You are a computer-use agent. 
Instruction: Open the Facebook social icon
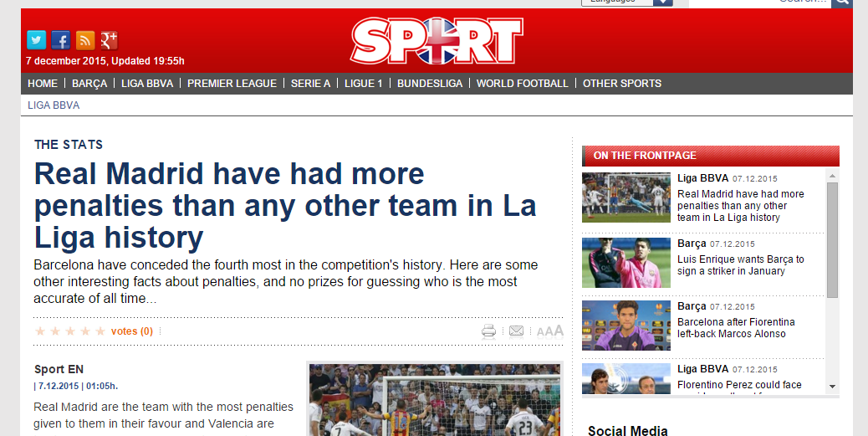click(x=61, y=40)
